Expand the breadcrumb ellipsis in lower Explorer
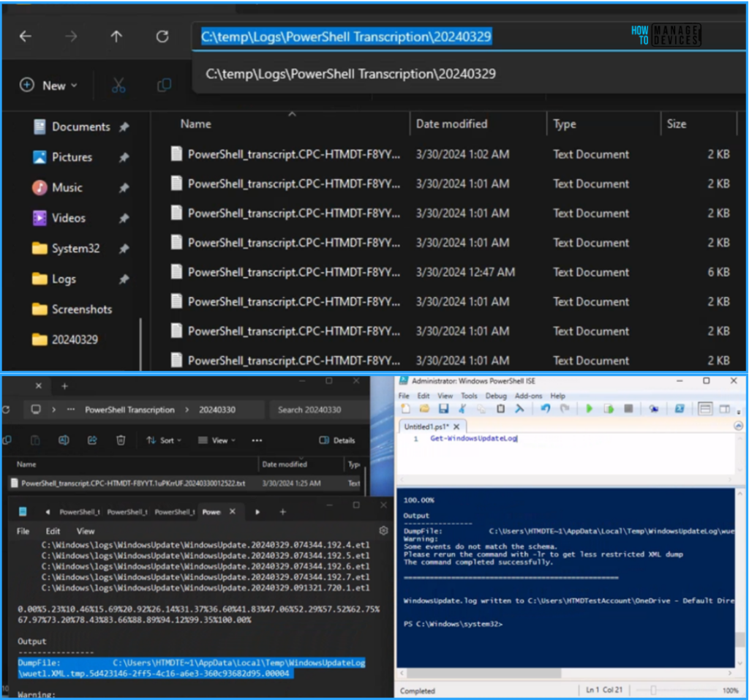The height and width of the screenshot is (700, 749). click(x=71, y=410)
